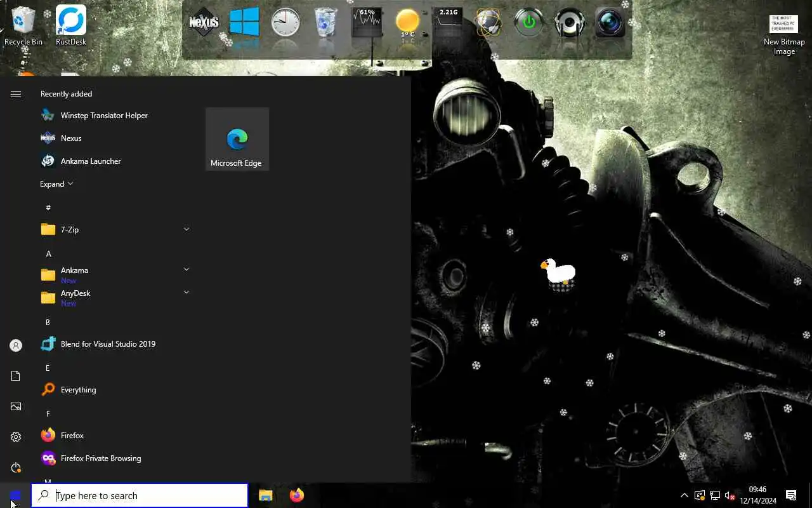Select the New Bitmap Image desktop file
The height and width of the screenshot is (508, 812).
pos(784,35)
